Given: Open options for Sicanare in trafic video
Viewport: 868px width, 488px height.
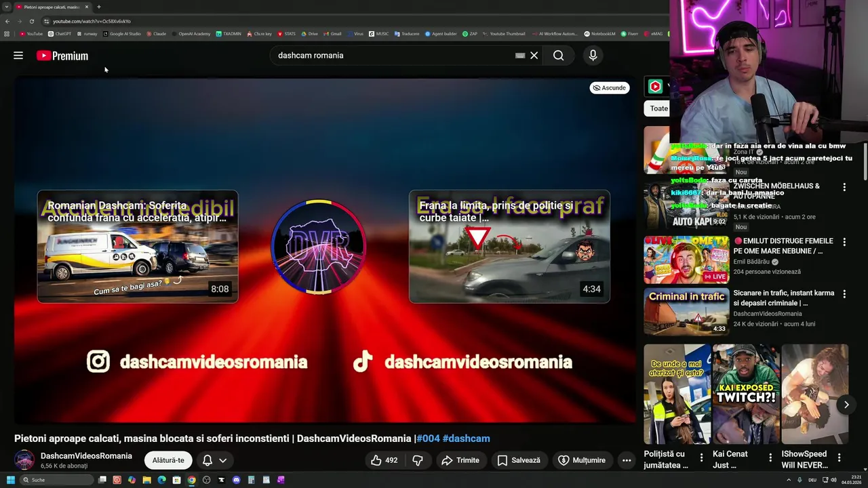Looking at the screenshot, I should click(x=844, y=294).
